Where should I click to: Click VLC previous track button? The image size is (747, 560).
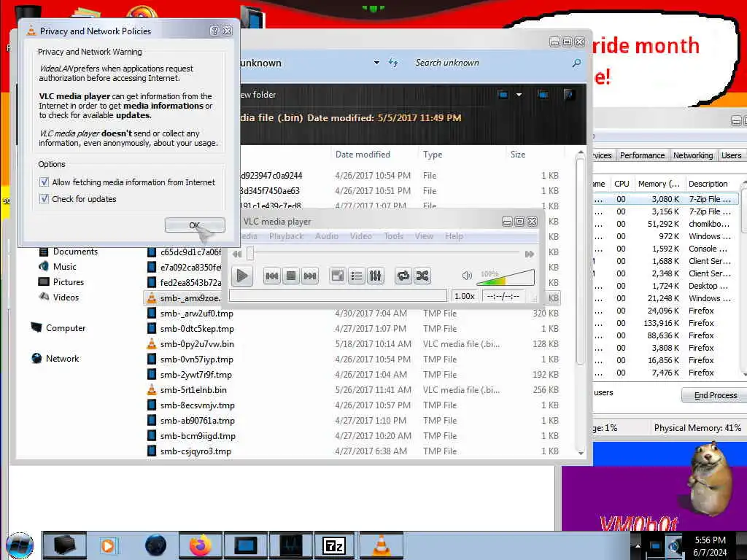272,276
